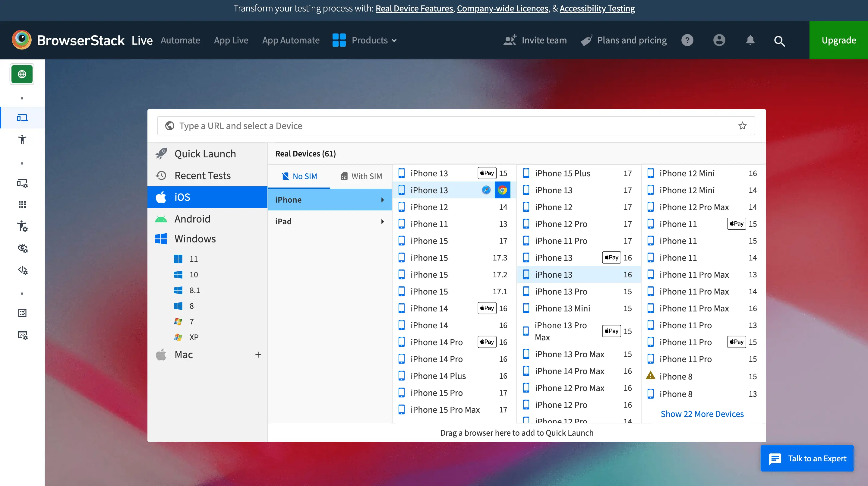The image size is (868, 486).
Task: Expand the Mac section with plus icon
Action: [258, 355]
